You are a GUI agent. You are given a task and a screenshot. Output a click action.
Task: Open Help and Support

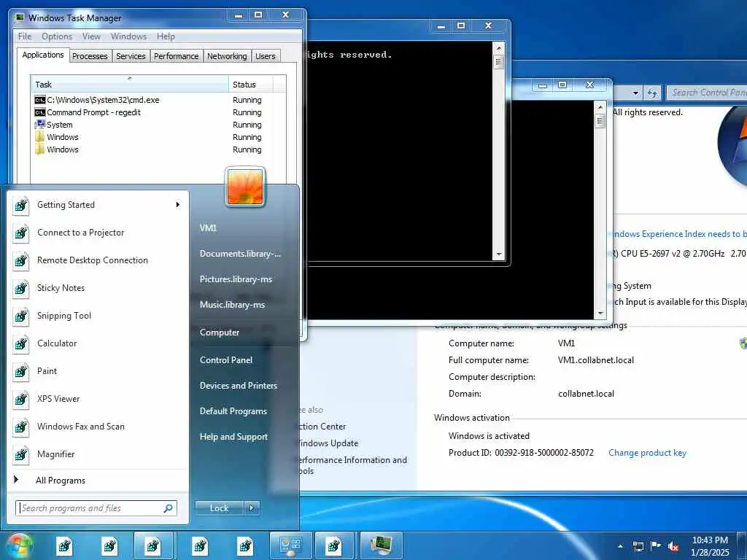click(233, 437)
